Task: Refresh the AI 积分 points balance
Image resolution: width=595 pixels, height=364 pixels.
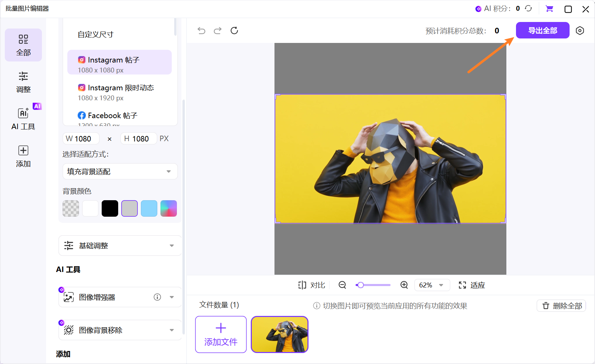Action: (x=528, y=9)
